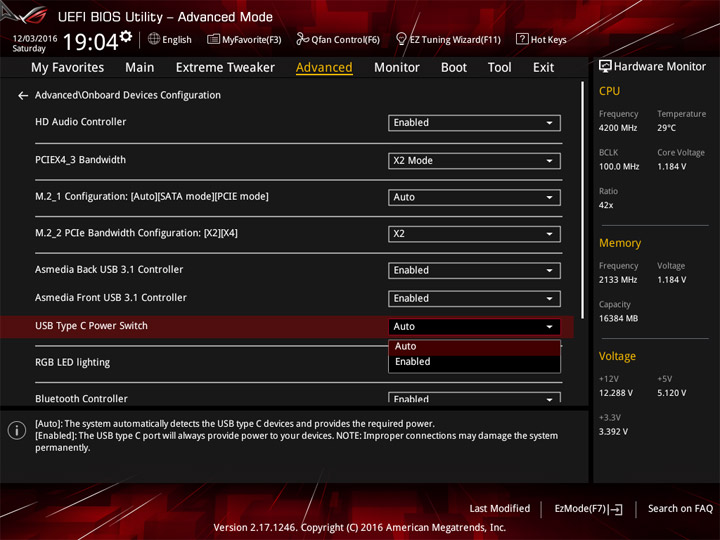Select Enabled in the open dropdown list

pyautogui.click(x=474, y=362)
